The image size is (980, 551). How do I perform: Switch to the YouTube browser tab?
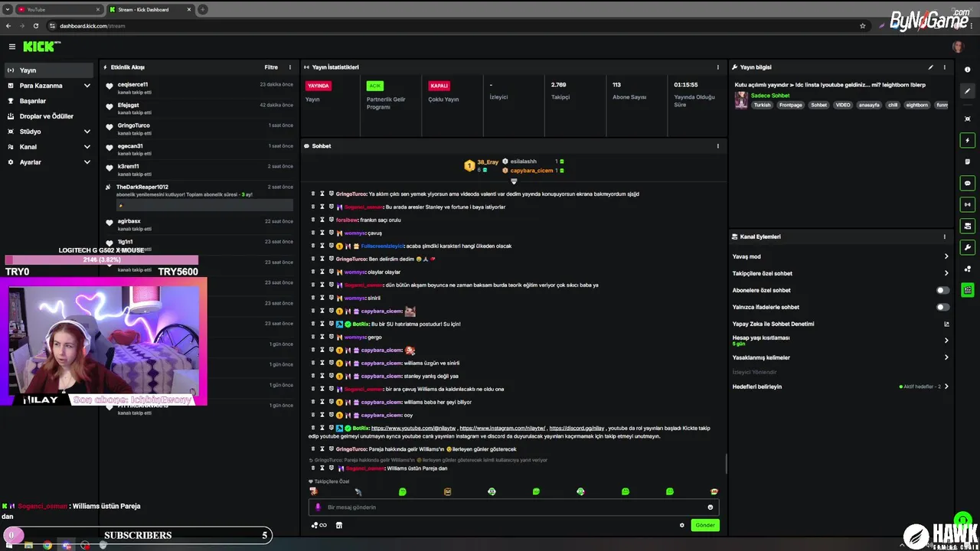pyautogui.click(x=60, y=10)
